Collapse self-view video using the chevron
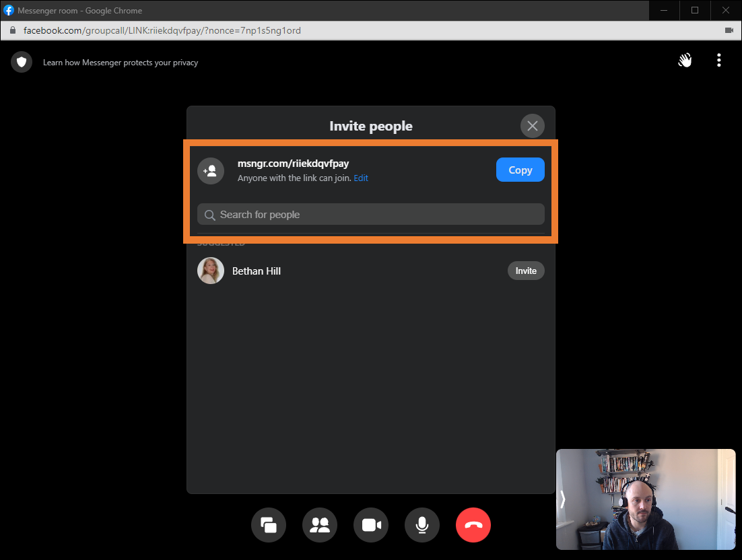Viewport: 742px width, 560px height. (x=563, y=499)
